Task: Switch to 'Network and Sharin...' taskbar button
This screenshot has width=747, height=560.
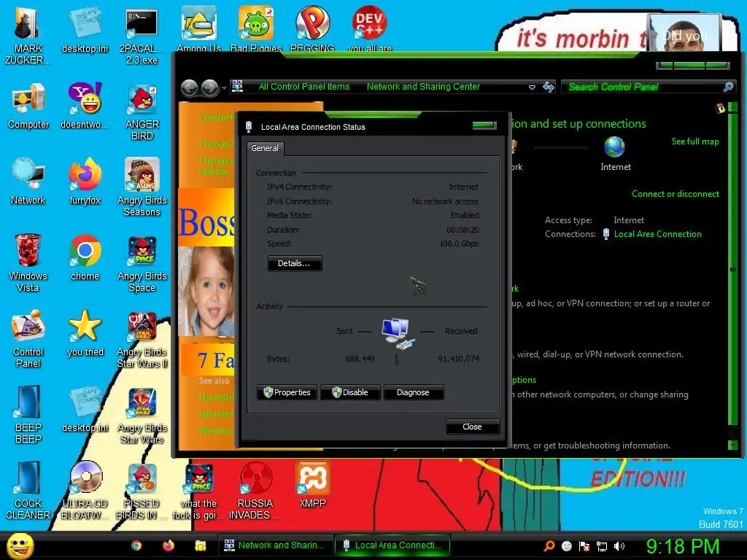Action: tap(274, 545)
